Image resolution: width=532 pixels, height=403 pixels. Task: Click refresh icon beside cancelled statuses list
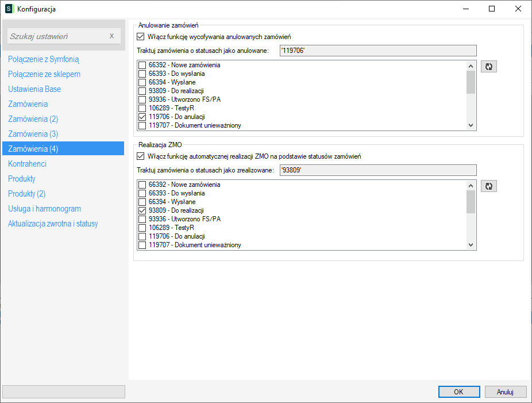488,67
